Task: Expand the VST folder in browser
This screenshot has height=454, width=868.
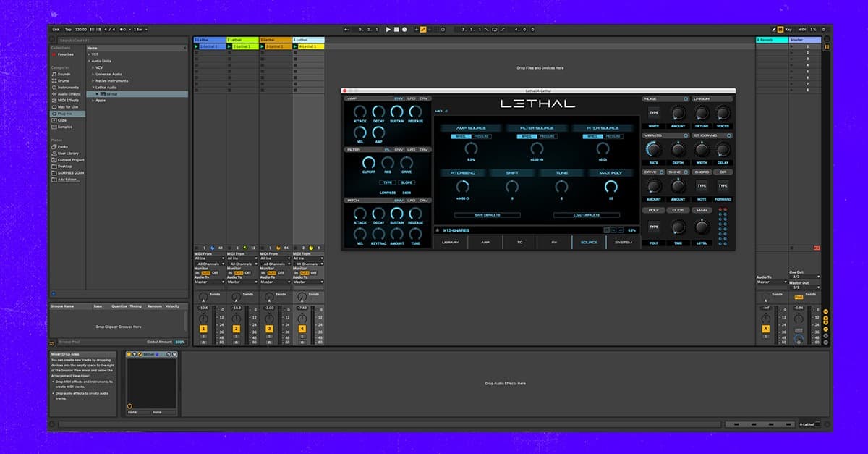Action: pos(90,54)
